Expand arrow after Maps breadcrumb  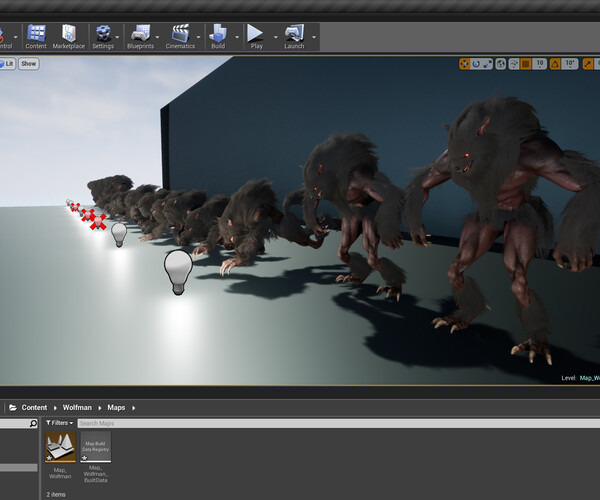click(134, 408)
